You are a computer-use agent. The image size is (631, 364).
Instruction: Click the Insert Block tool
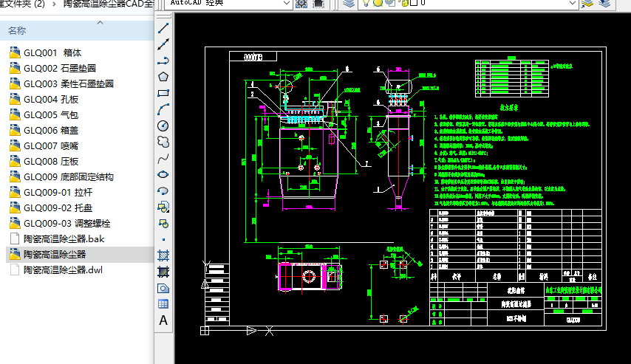click(x=163, y=207)
